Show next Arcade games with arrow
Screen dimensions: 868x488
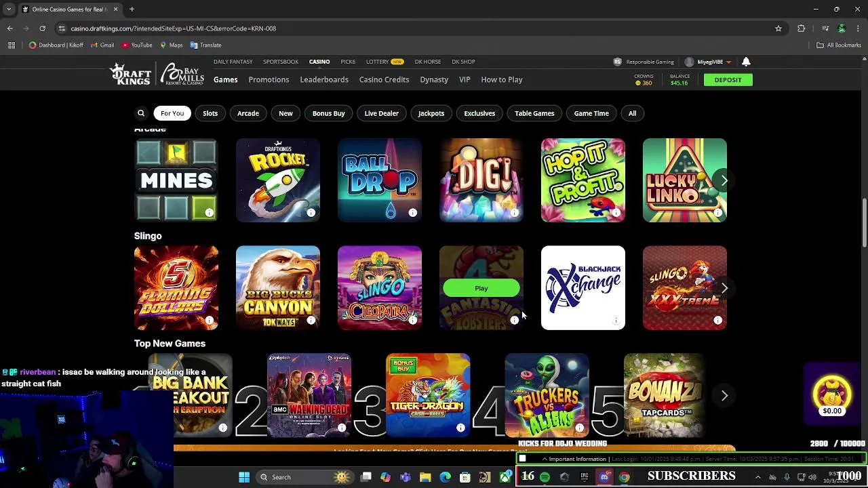click(724, 180)
